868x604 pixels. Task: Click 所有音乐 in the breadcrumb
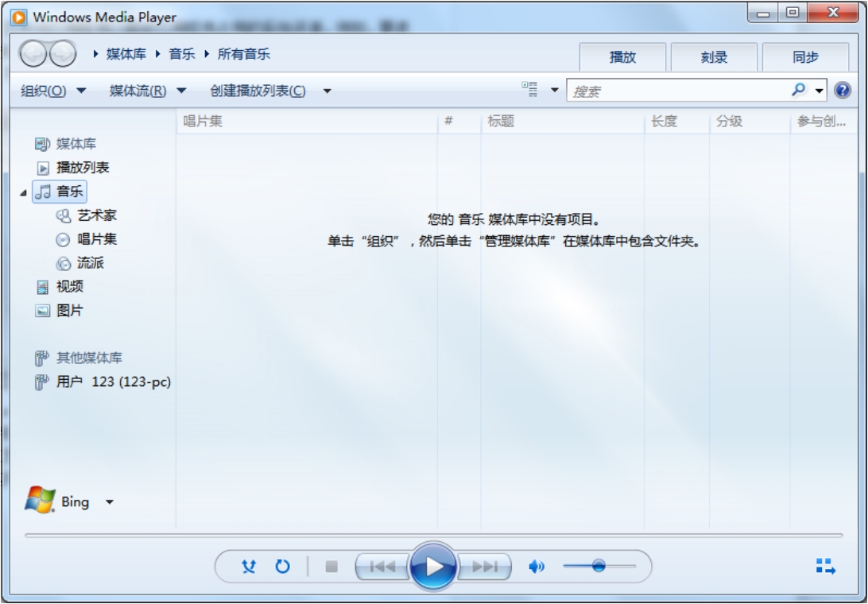tap(243, 54)
